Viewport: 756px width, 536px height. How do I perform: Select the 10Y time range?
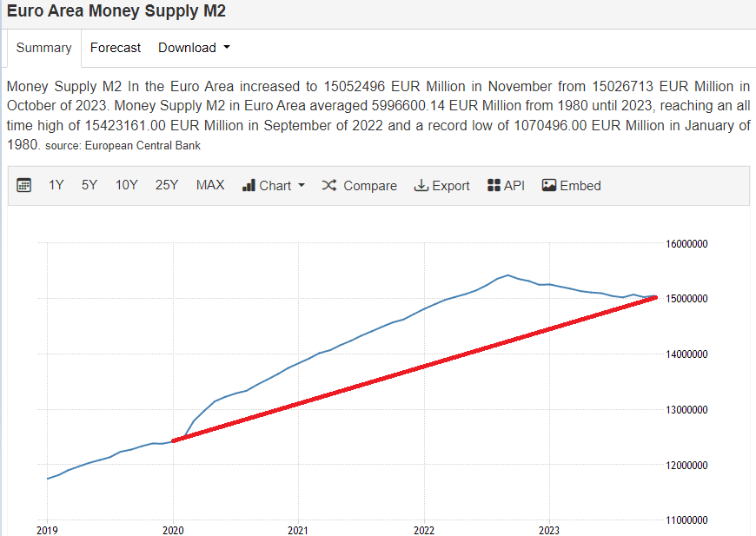point(126,185)
